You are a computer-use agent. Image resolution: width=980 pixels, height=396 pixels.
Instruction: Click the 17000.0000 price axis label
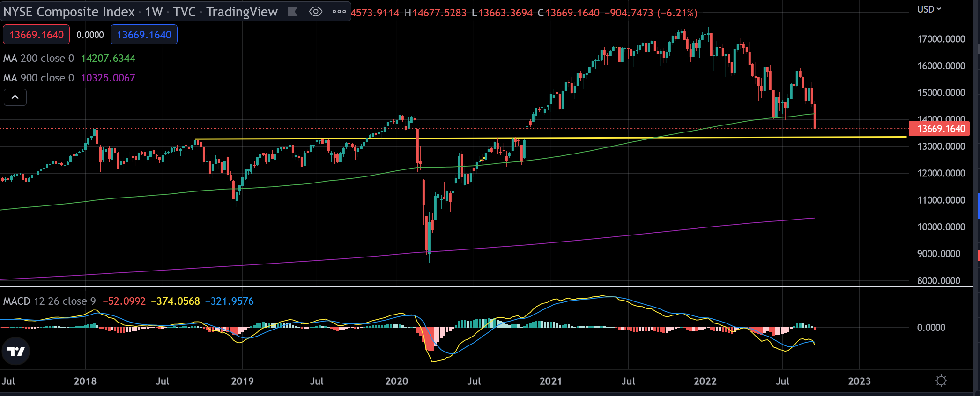[x=941, y=39]
